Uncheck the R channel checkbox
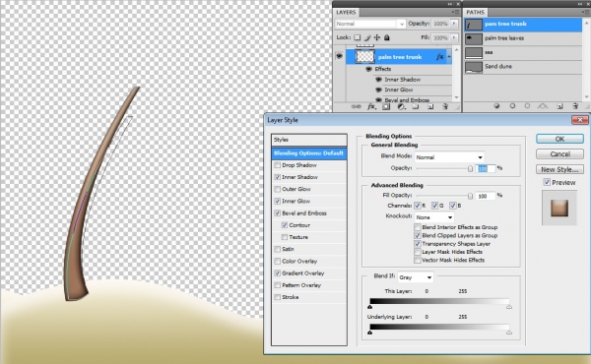This screenshot has width=591, height=364. [418, 206]
